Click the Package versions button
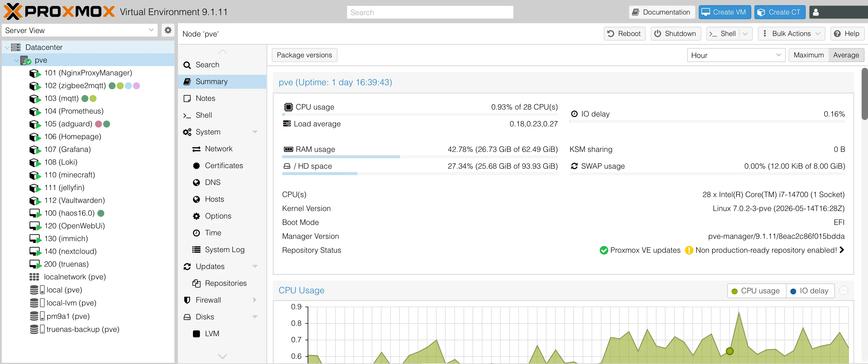The image size is (868, 364). pos(304,55)
